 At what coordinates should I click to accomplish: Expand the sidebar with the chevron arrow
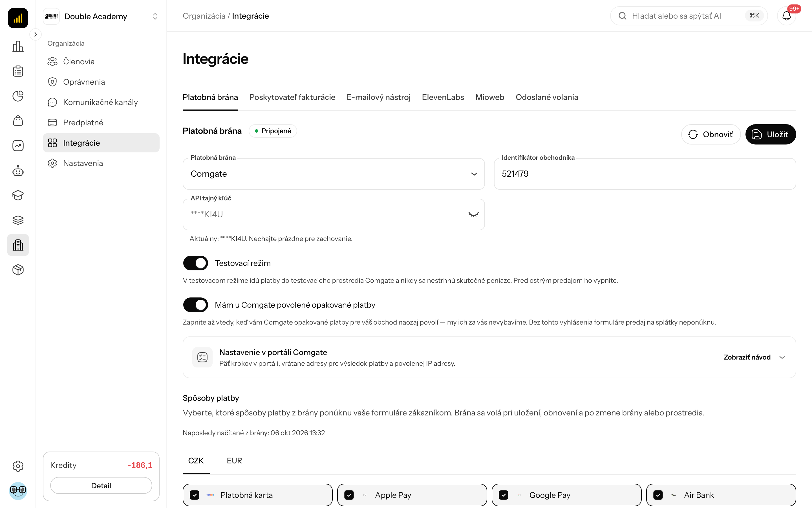(x=36, y=34)
